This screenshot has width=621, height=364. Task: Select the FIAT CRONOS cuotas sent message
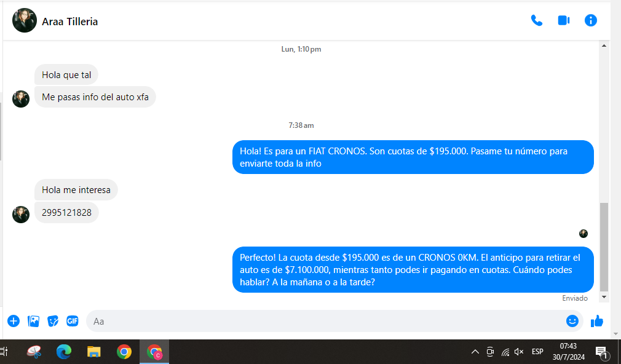coord(413,157)
